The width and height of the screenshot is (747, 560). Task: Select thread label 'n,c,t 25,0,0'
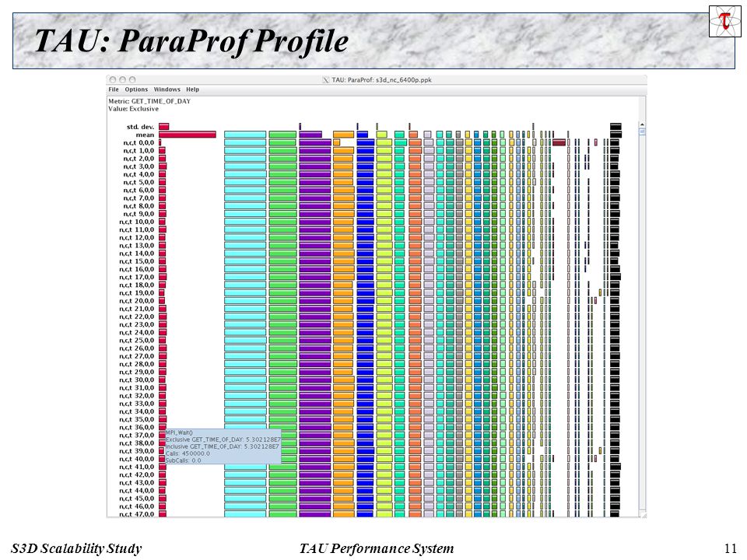137,340
